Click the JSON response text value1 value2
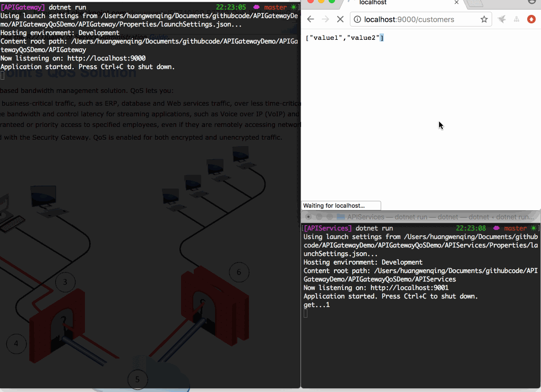Viewport: 541px width, 392px height. click(345, 38)
